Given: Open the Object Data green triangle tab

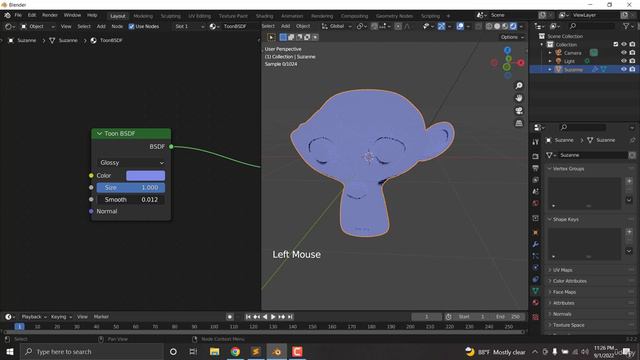Looking at the screenshot, I should pos(536,291).
